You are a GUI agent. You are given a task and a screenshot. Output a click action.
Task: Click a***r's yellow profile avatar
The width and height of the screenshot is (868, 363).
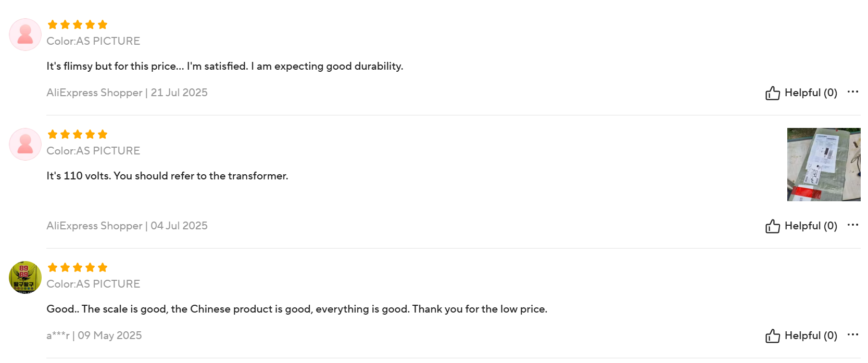25,278
